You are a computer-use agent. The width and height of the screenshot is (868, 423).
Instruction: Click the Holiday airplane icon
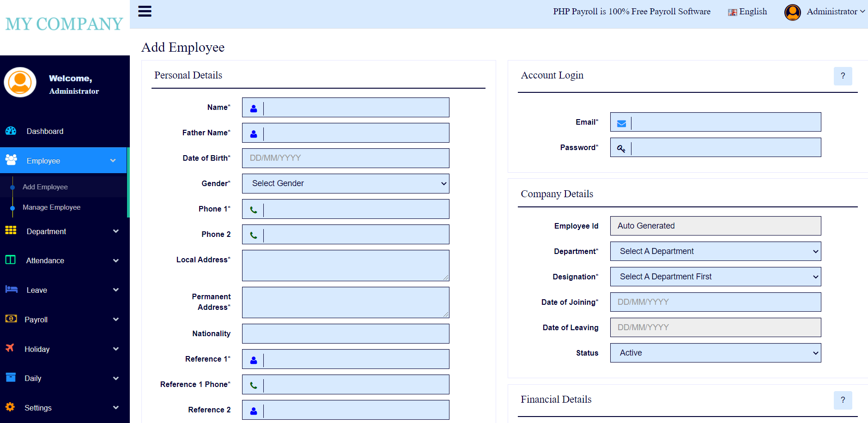tap(11, 349)
